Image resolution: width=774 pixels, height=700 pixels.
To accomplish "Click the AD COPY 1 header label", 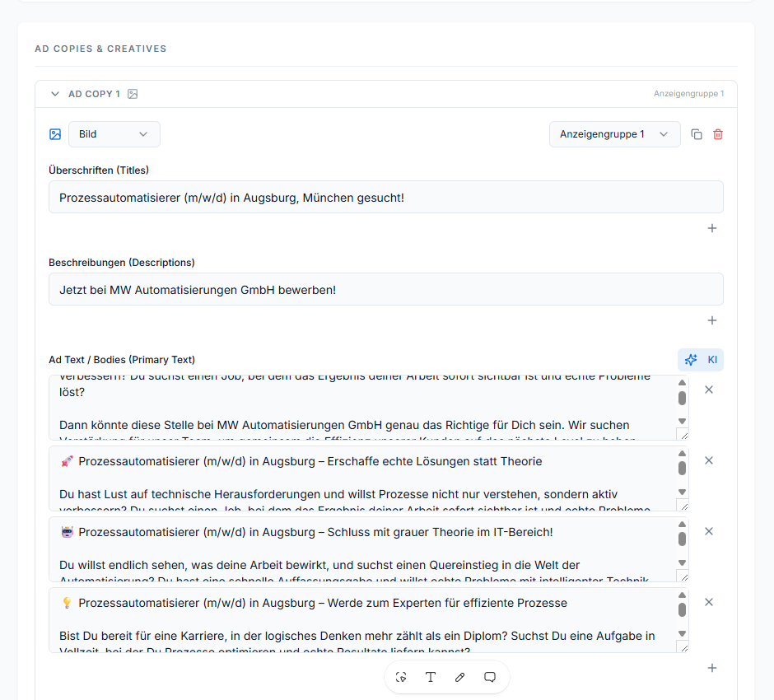I will [x=95, y=94].
